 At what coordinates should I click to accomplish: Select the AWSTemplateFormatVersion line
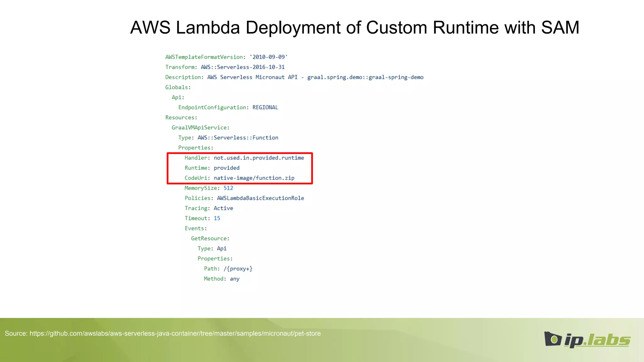[x=226, y=57]
